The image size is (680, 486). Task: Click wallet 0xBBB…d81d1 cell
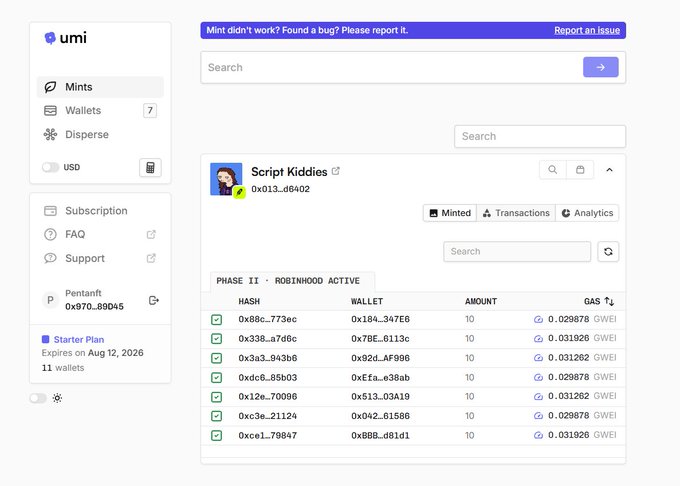[380, 435]
